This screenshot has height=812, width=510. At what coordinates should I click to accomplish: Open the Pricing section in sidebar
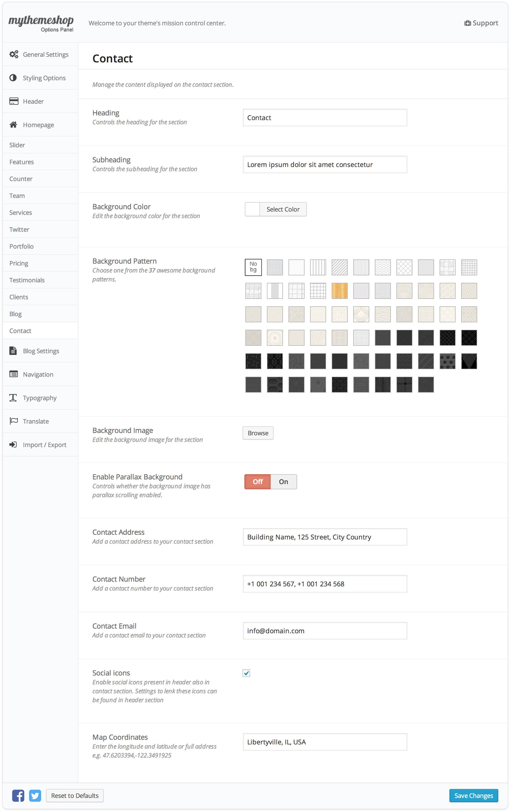point(19,263)
